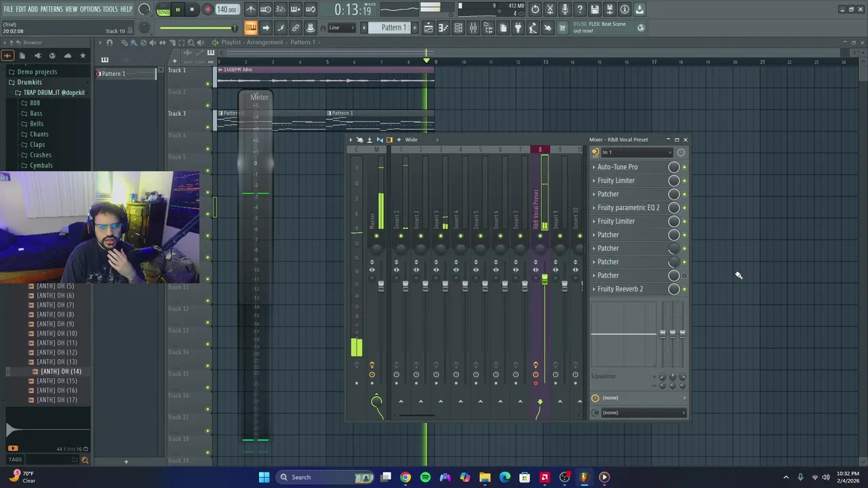Viewport: 868px width, 488px height.
Task: Expand the Demo projects folder
Action: pos(37,72)
